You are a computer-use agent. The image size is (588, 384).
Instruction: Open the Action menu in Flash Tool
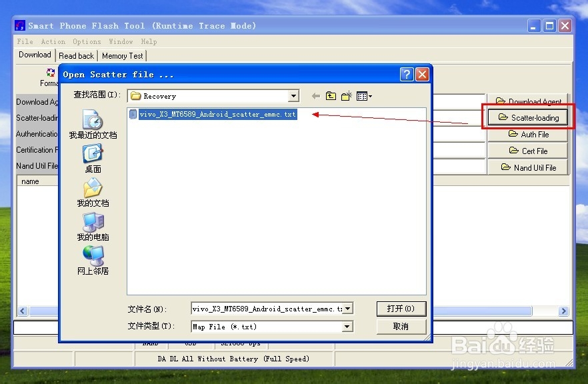click(53, 41)
